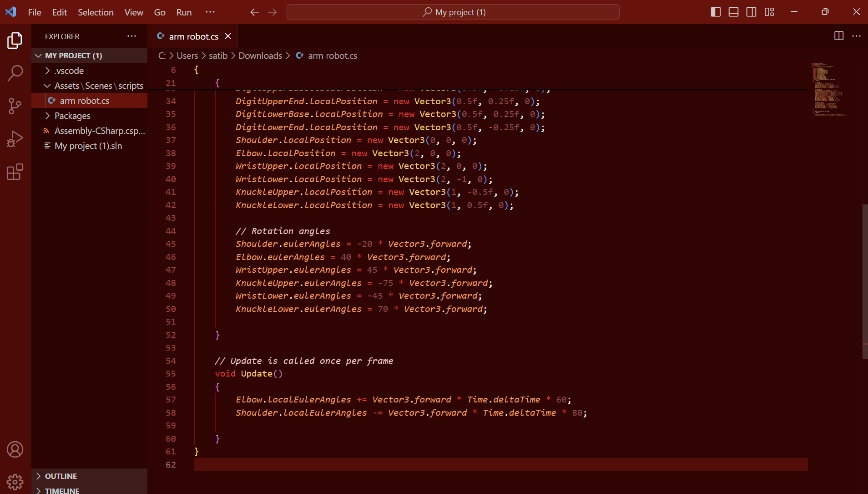Image resolution: width=868 pixels, height=494 pixels.
Task: Go back with the left arrow
Action: pos(254,12)
